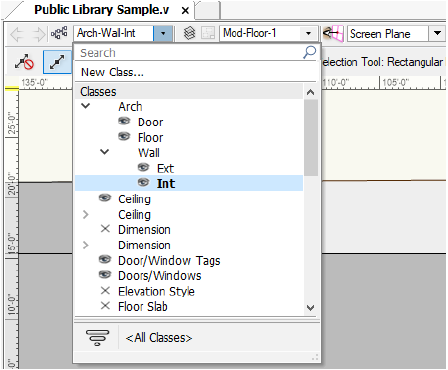Click the Classes list header
This screenshot has height=370, width=448.
[x=189, y=91]
